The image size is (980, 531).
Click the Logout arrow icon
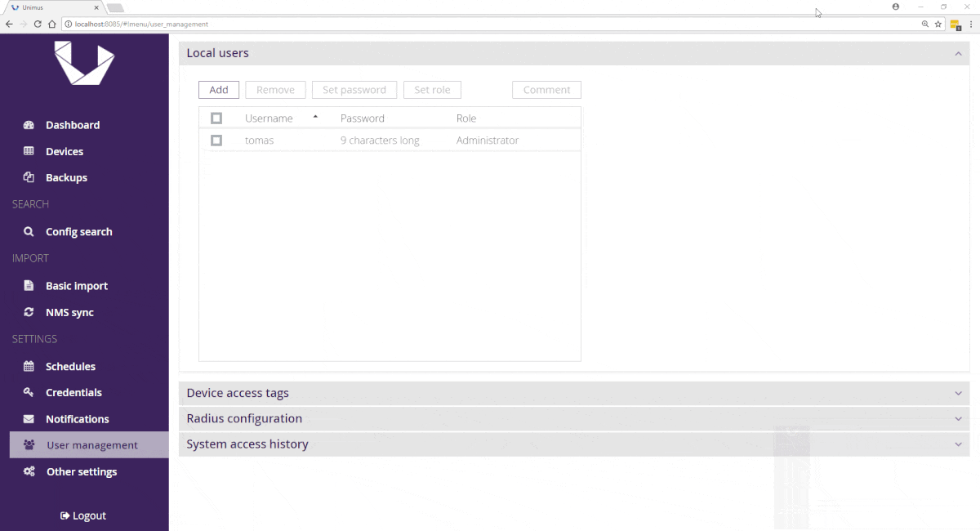point(65,515)
